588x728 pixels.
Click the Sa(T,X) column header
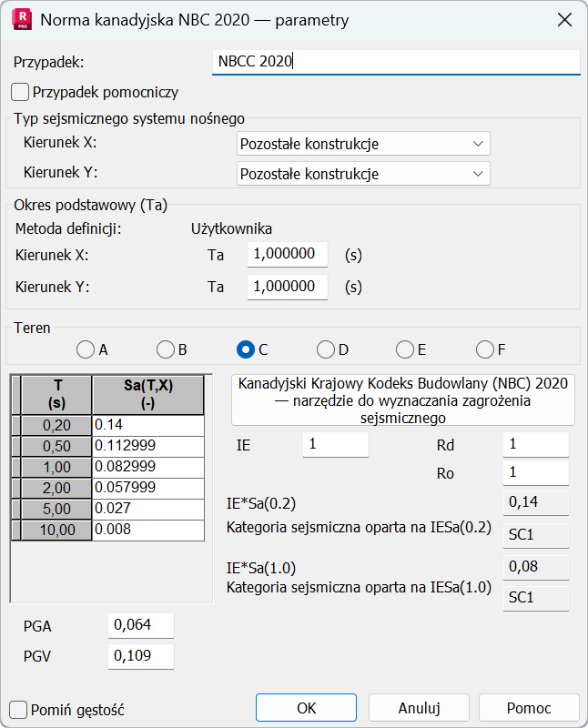coord(148,395)
